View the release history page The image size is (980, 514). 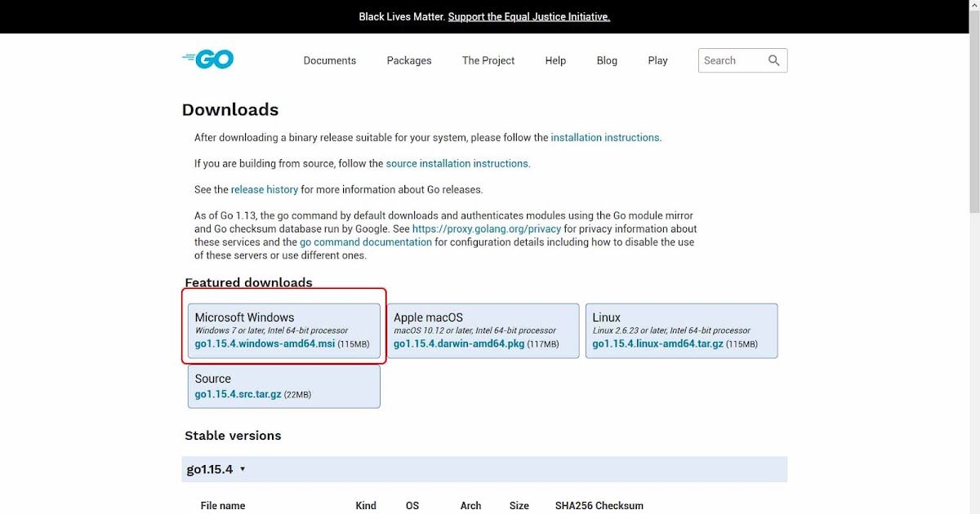[265, 189]
